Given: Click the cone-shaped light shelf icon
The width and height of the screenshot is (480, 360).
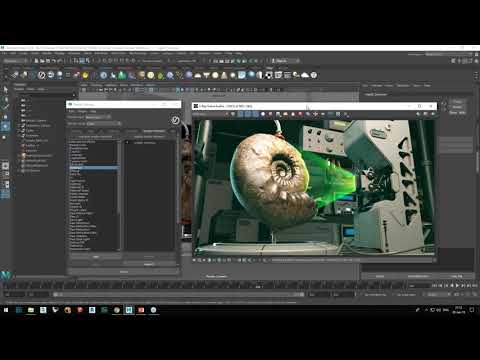Looking at the screenshot, I should click(x=224, y=75).
